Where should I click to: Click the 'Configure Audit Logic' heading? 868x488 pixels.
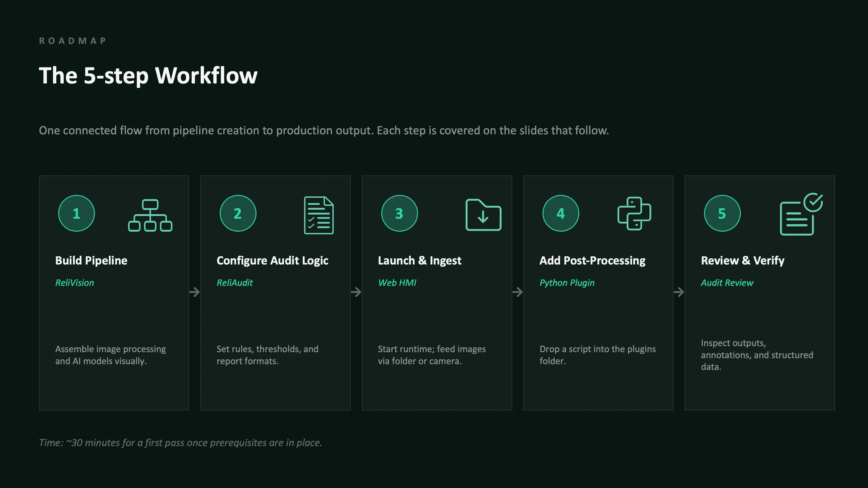point(272,261)
